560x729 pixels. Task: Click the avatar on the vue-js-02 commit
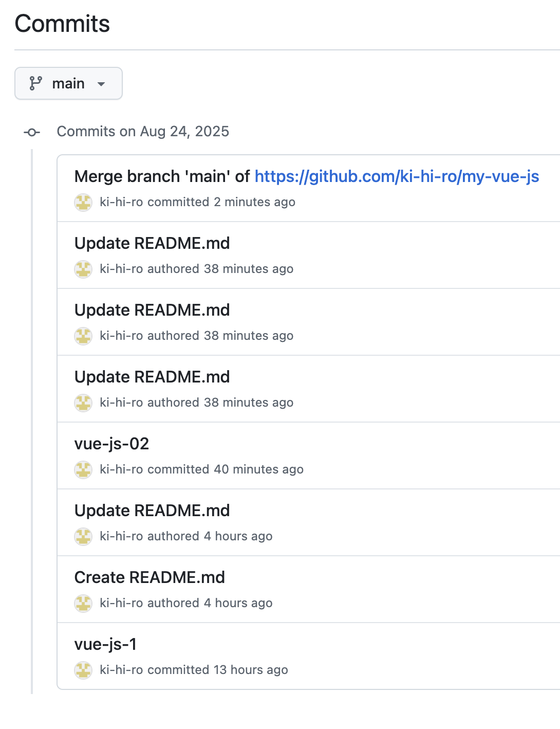coord(83,470)
